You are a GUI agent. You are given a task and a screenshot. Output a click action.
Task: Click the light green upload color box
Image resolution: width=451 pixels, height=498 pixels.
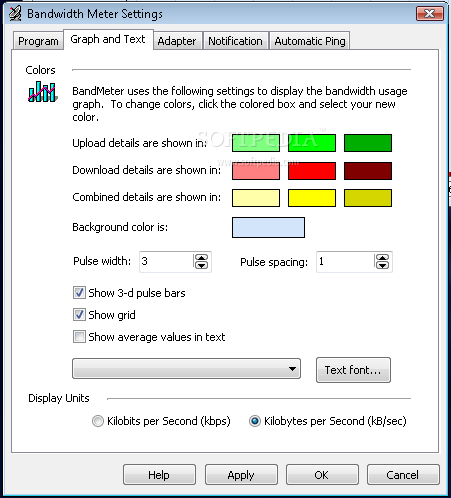tap(256, 143)
